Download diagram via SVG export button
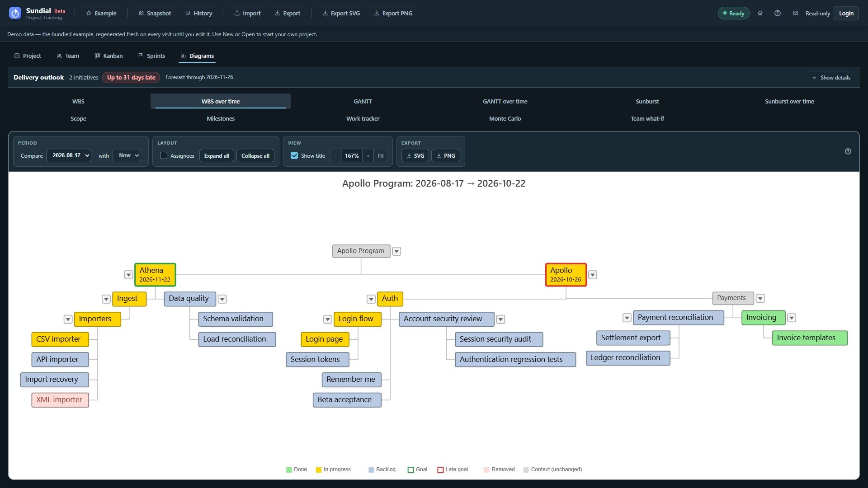The width and height of the screenshot is (868, 488). coord(415,155)
